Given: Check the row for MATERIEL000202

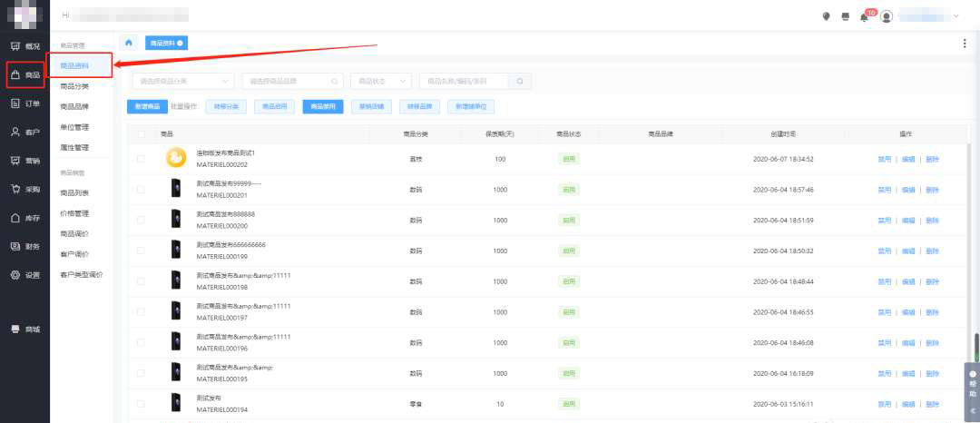Looking at the screenshot, I should pyautogui.click(x=141, y=159).
